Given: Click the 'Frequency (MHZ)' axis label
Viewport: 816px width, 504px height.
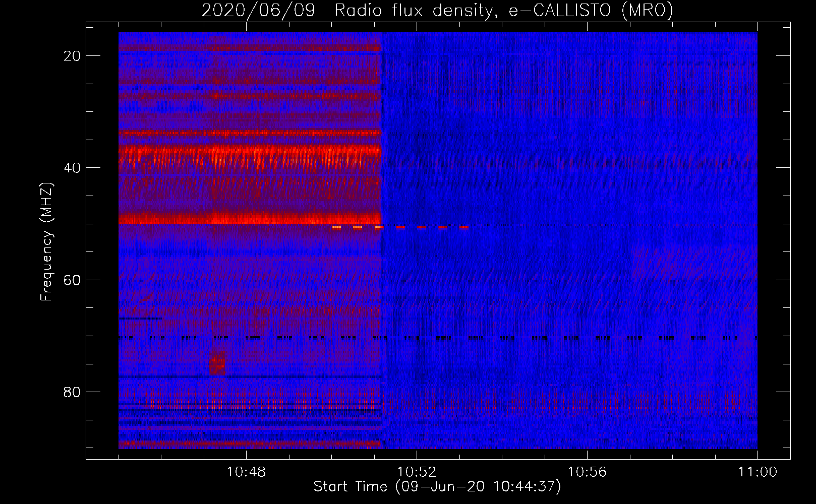Looking at the screenshot, I should pyautogui.click(x=46, y=242).
